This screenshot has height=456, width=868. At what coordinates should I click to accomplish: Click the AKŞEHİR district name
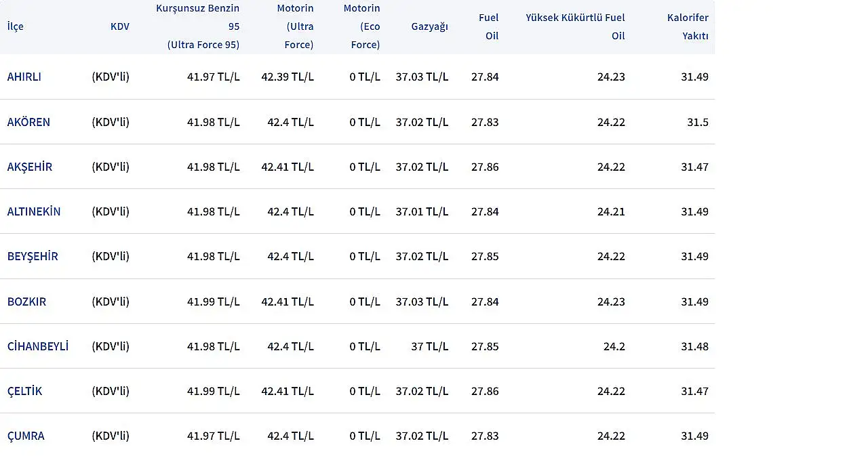(x=29, y=167)
